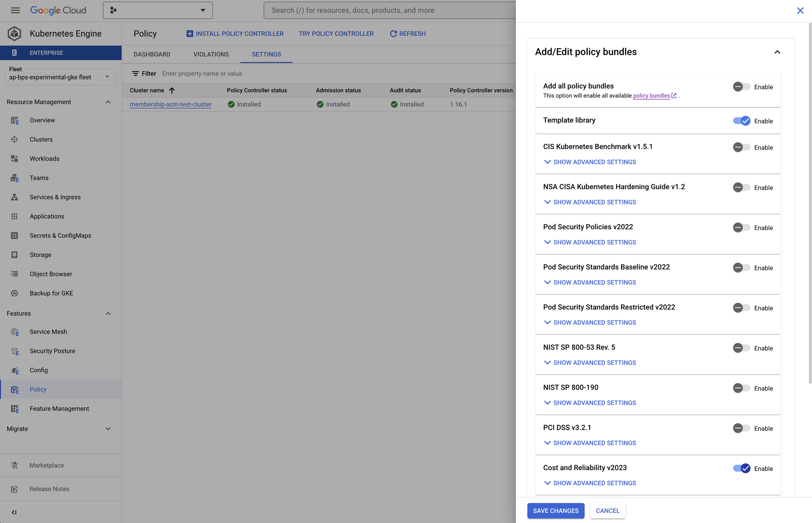This screenshot has width=812, height=523.
Task: Click Try Policy Controller
Action: click(336, 34)
